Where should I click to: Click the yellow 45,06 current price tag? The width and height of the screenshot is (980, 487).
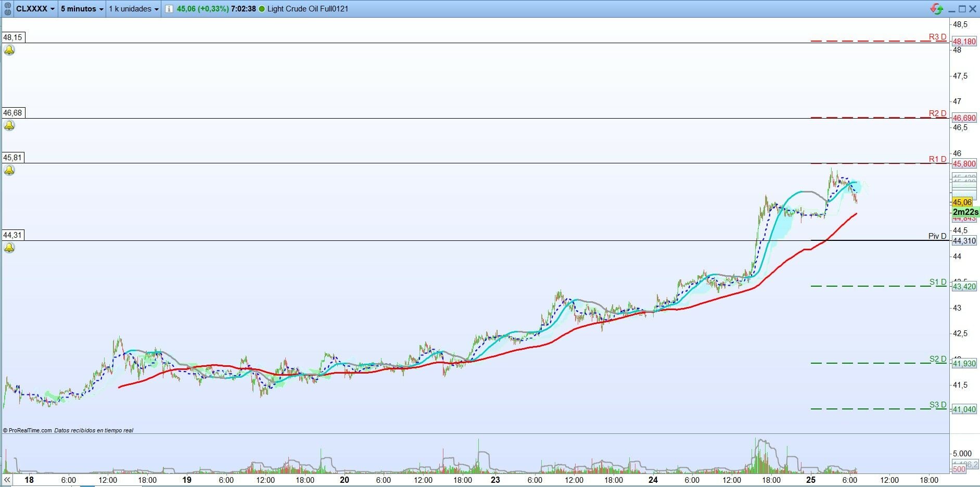coord(962,202)
